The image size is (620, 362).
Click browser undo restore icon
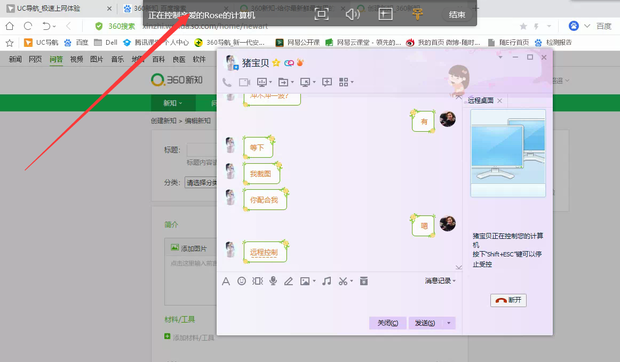tap(46, 26)
